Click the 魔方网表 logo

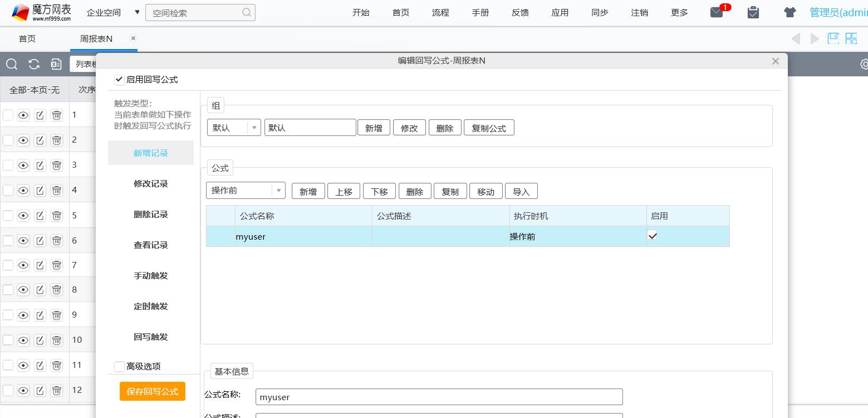(42, 12)
